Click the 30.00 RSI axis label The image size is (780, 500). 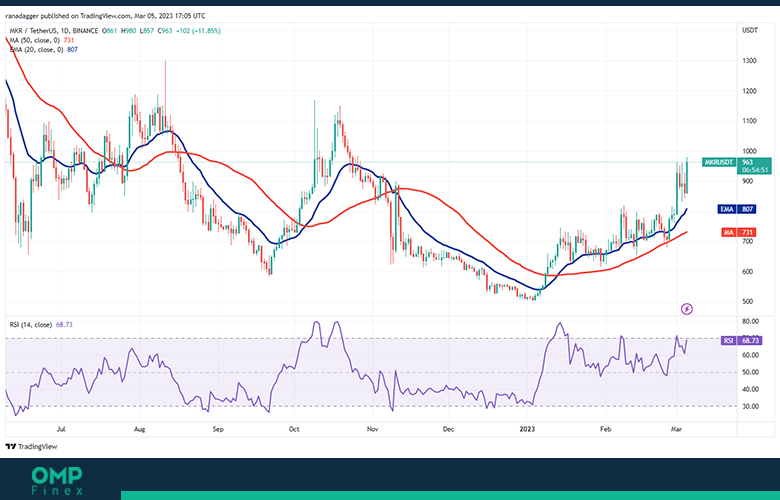pyautogui.click(x=750, y=406)
